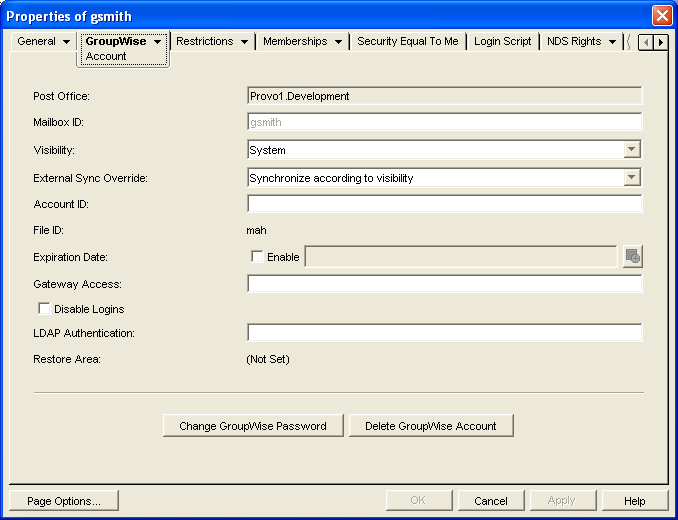Focus the Gateway Access input field
This screenshot has width=678, height=520.
(x=445, y=284)
